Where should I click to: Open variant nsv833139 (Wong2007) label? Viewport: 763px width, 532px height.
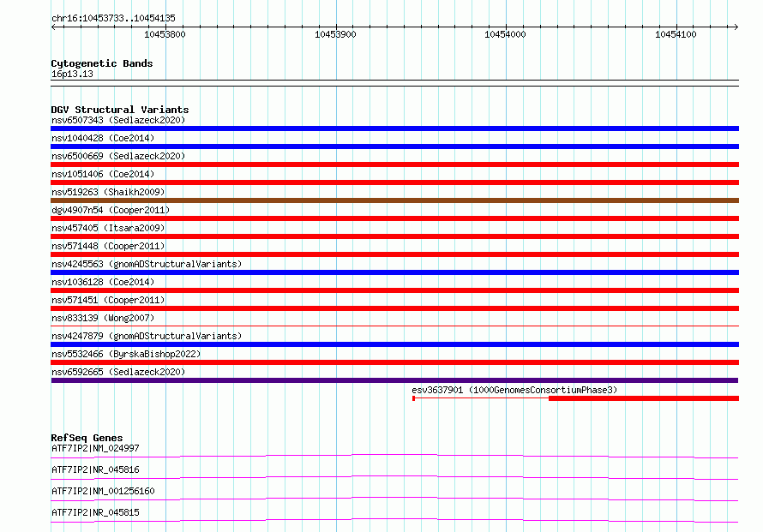(x=103, y=318)
